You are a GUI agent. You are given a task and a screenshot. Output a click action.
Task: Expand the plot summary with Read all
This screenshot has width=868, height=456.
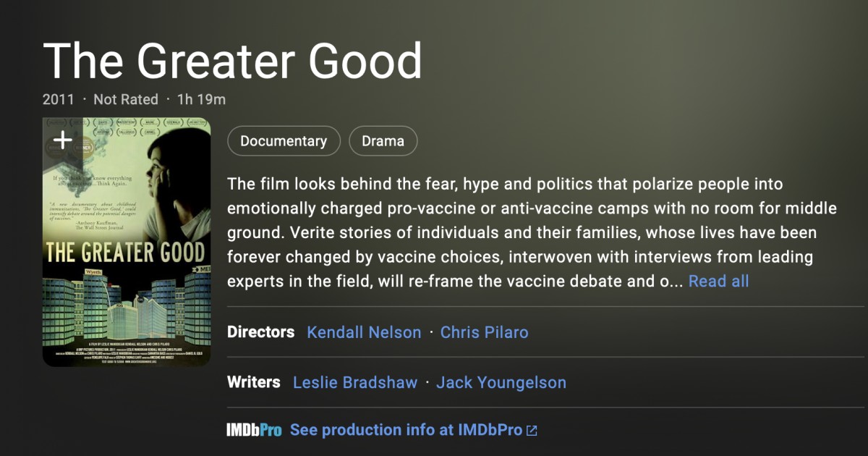point(718,281)
